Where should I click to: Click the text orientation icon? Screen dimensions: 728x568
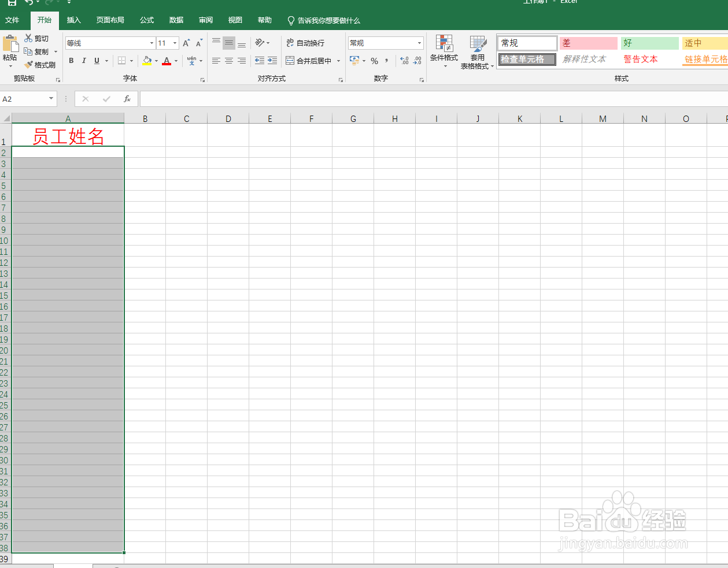pyautogui.click(x=260, y=43)
